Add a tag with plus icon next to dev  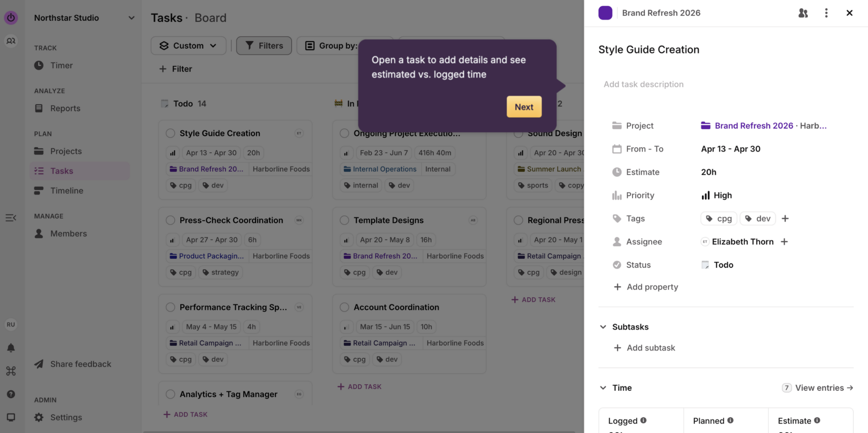click(785, 218)
